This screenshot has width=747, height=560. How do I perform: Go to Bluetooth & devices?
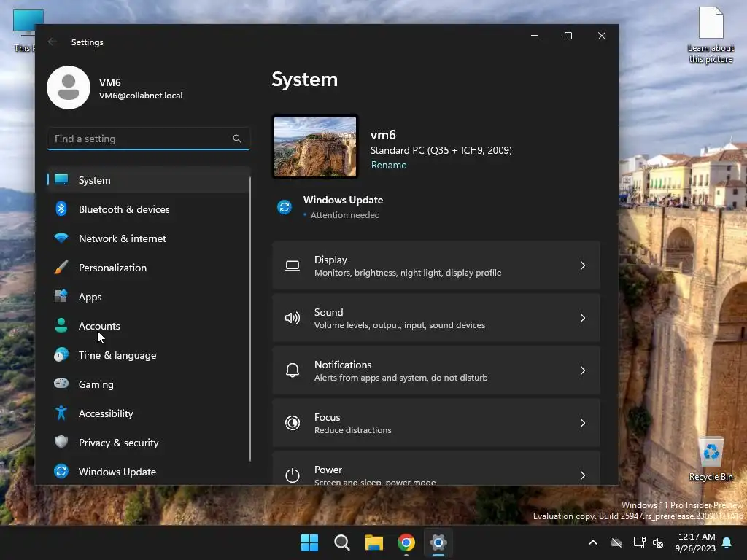point(148,209)
